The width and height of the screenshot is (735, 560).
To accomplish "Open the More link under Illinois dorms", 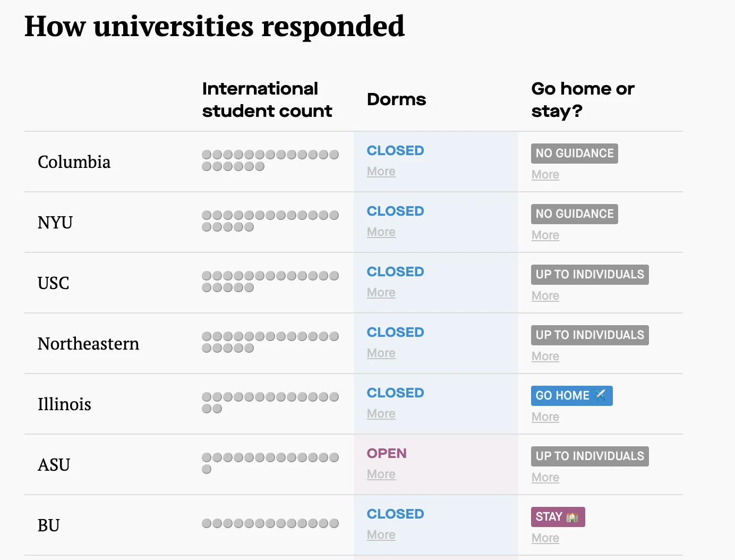I will (381, 414).
